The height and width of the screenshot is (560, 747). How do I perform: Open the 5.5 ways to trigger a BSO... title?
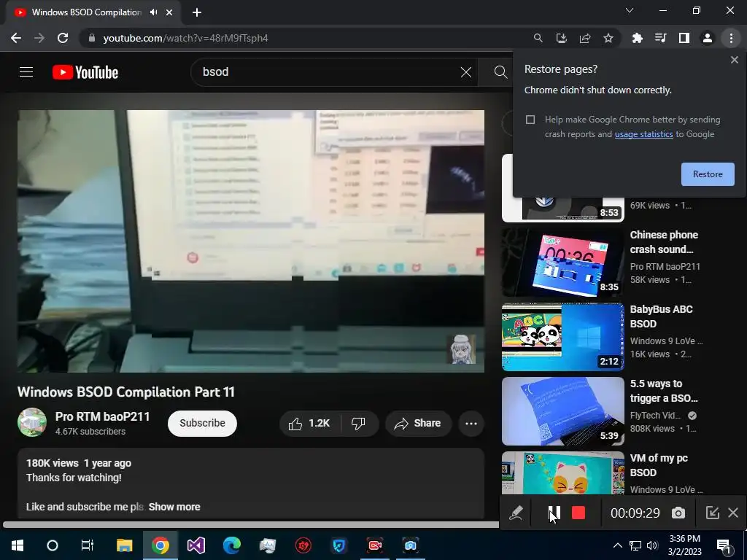pyautogui.click(x=664, y=391)
